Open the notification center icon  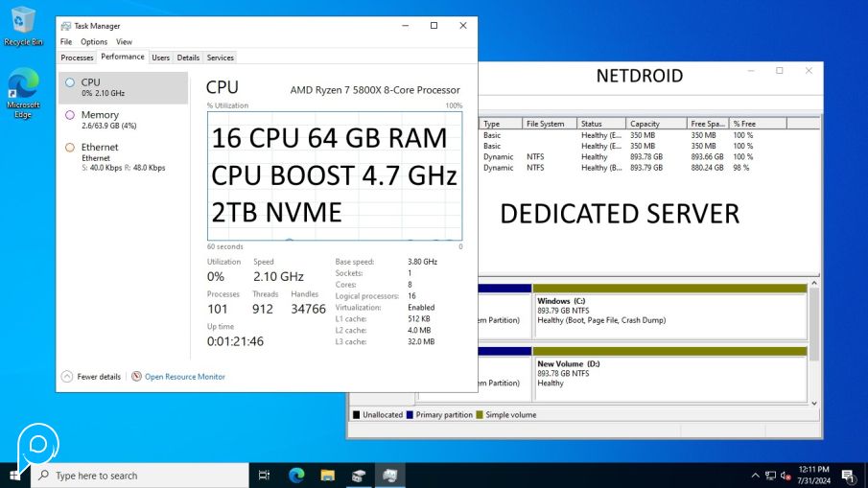(848, 476)
